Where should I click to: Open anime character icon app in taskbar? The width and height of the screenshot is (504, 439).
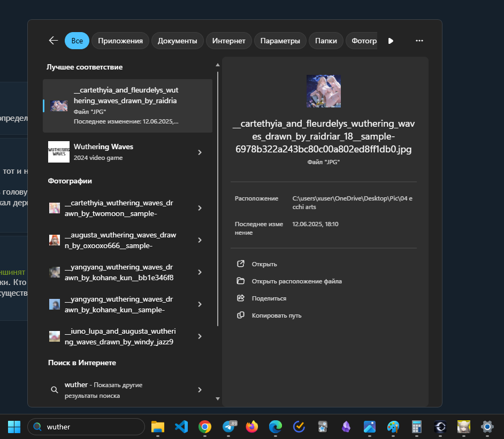[x=464, y=427]
